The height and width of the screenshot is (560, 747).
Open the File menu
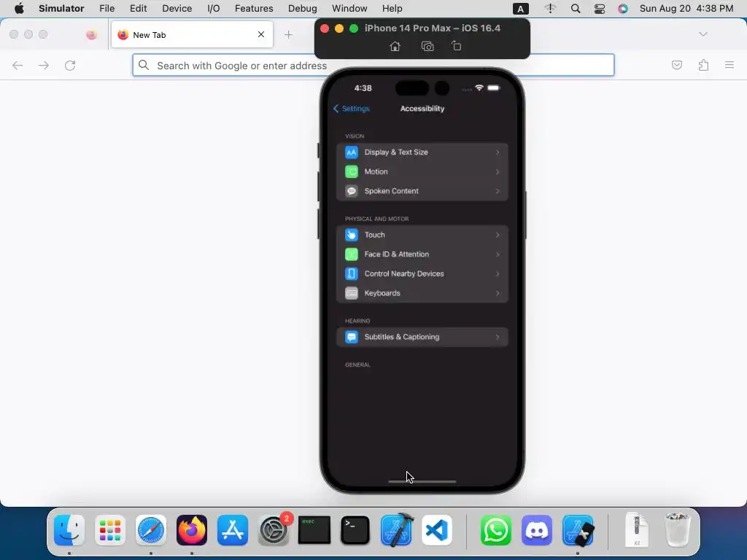point(107,9)
